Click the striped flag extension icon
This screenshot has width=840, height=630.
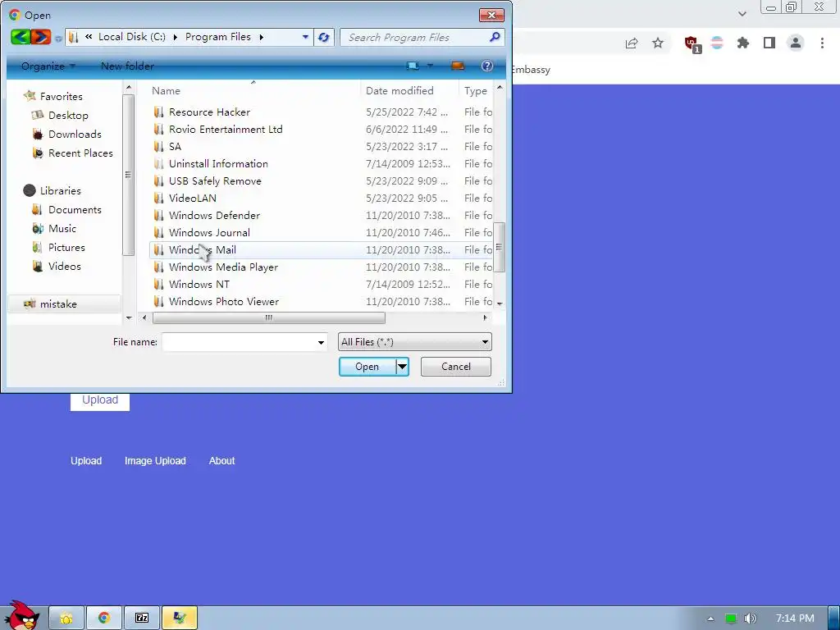(x=717, y=43)
